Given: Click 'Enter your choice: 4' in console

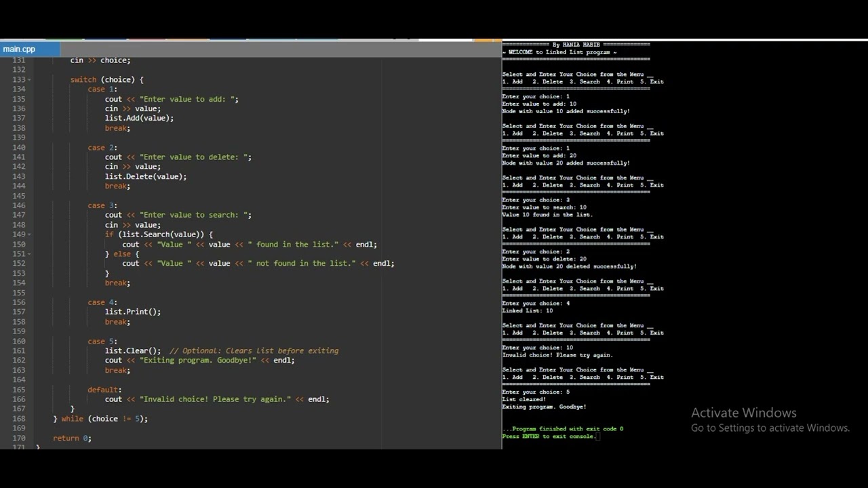Looking at the screenshot, I should pos(536,303).
